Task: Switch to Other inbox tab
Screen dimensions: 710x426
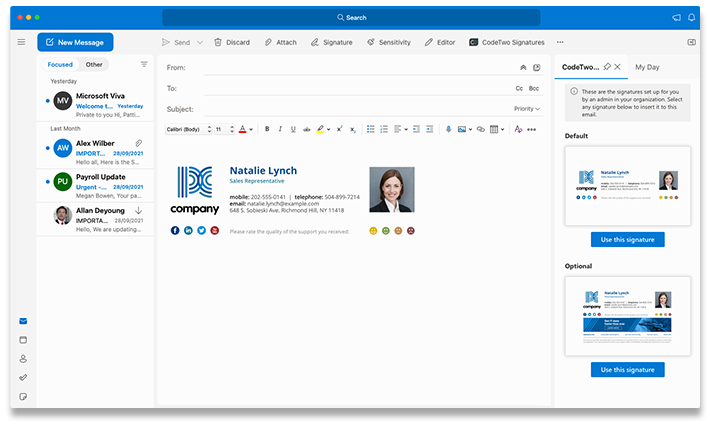Action: [x=94, y=65]
